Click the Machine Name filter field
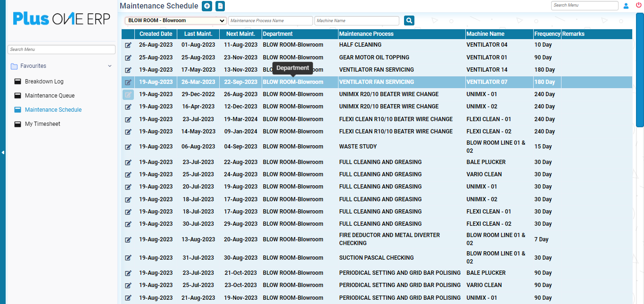Viewport: 644px width, 304px height. 356,21
